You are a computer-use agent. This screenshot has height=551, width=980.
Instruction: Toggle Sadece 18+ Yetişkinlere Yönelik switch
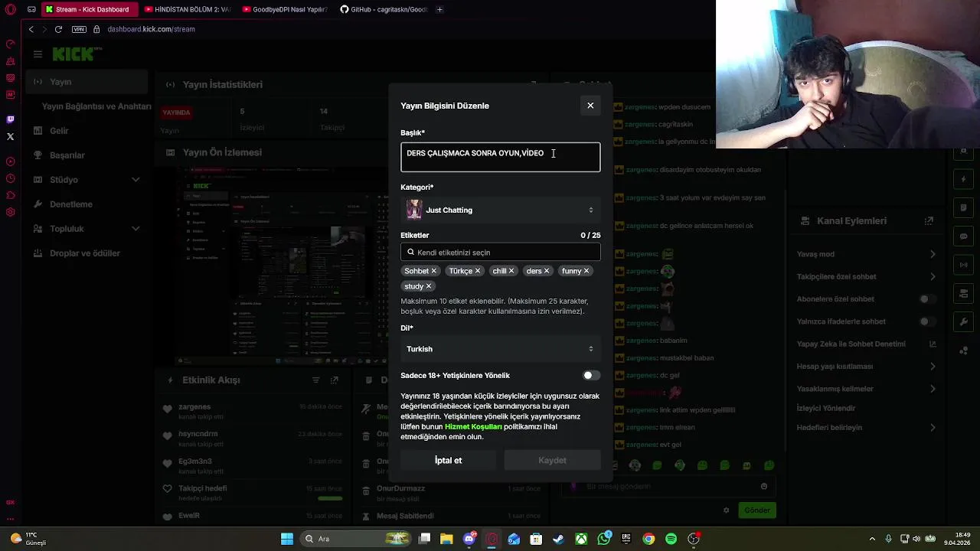tap(591, 376)
